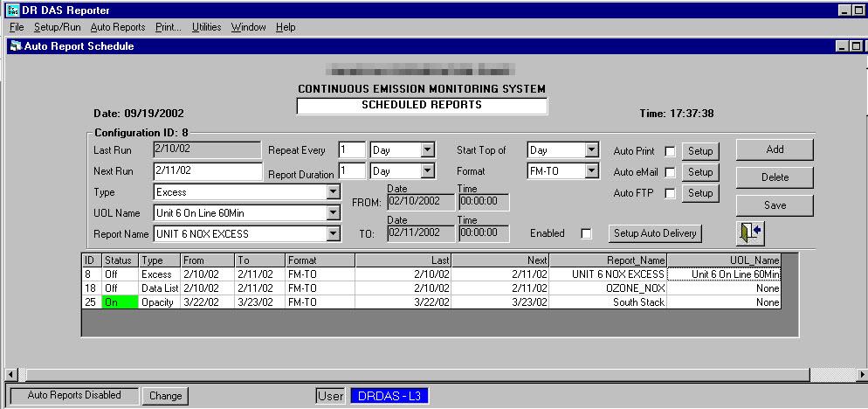
Task: Click the Change button in status bar
Action: point(165,396)
